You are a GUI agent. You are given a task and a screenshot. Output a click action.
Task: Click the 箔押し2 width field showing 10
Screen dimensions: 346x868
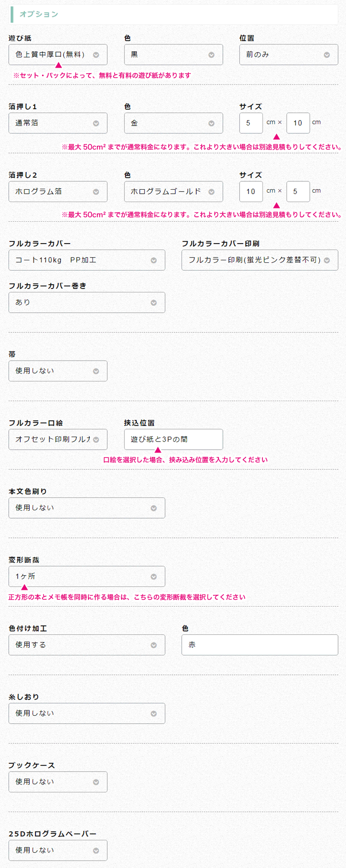point(251,192)
